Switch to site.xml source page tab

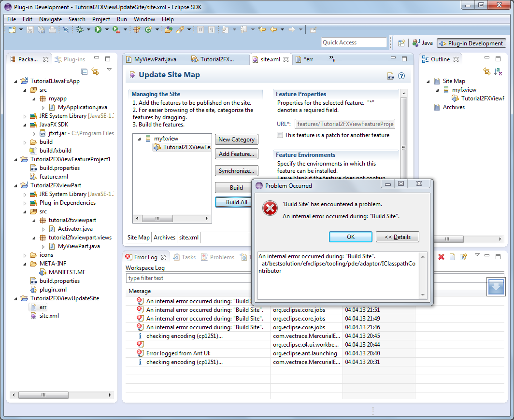189,238
